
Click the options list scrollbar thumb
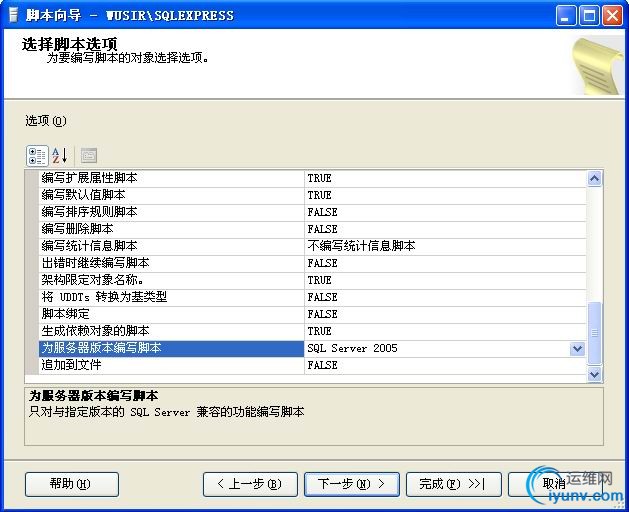pos(594,333)
